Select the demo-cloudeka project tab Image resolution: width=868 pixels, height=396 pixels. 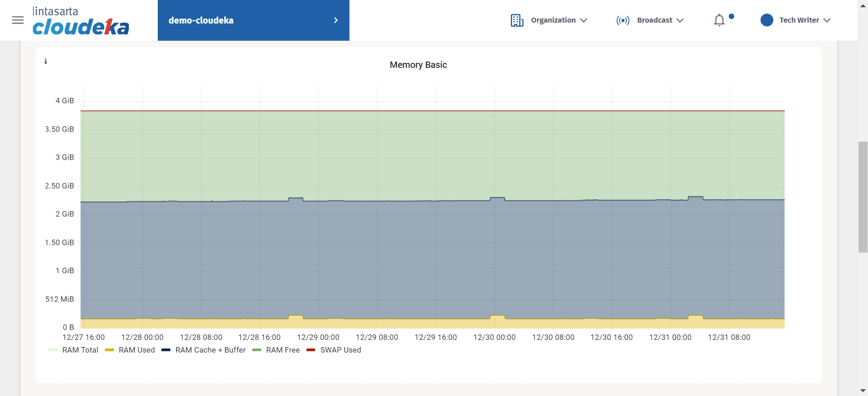tap(201, 20)
